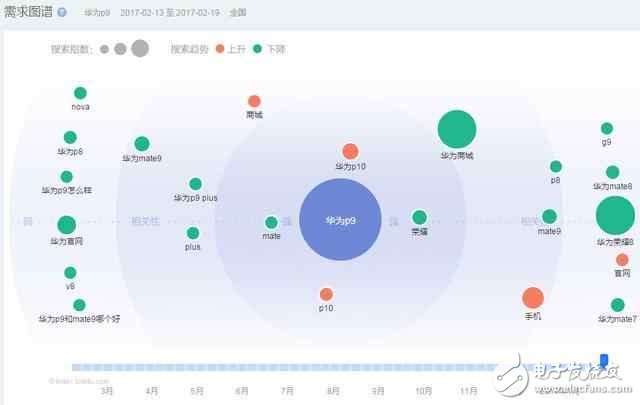640x405 pixels.
Task: Click the 荣耀 bubble near center
Action: click(x=419, y=217)
